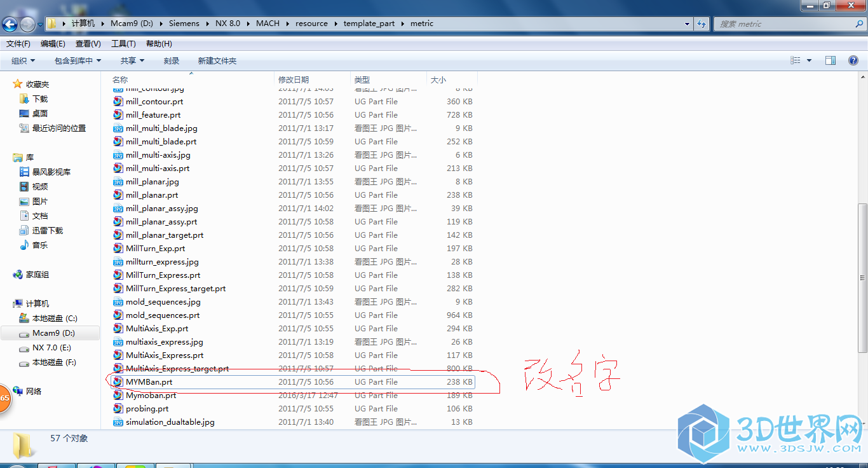The width and height of the screenshot is (868, 468).
Task: Click the search magnifier icon
Action: coord(858,24)
